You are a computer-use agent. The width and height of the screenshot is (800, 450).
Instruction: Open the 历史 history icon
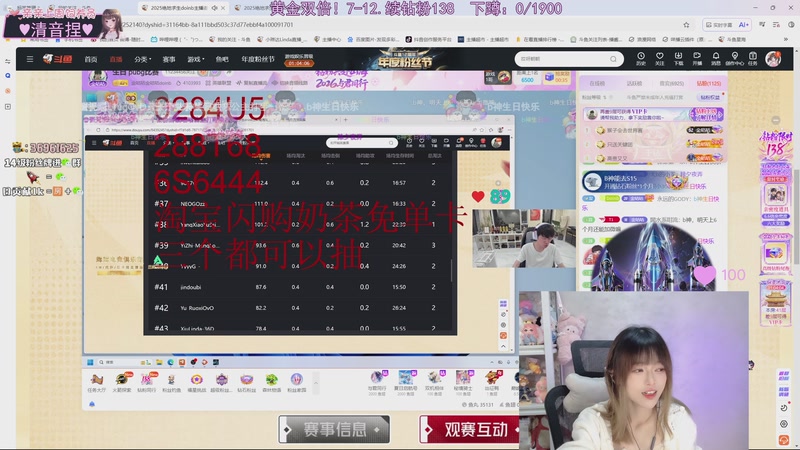[641, 59]
